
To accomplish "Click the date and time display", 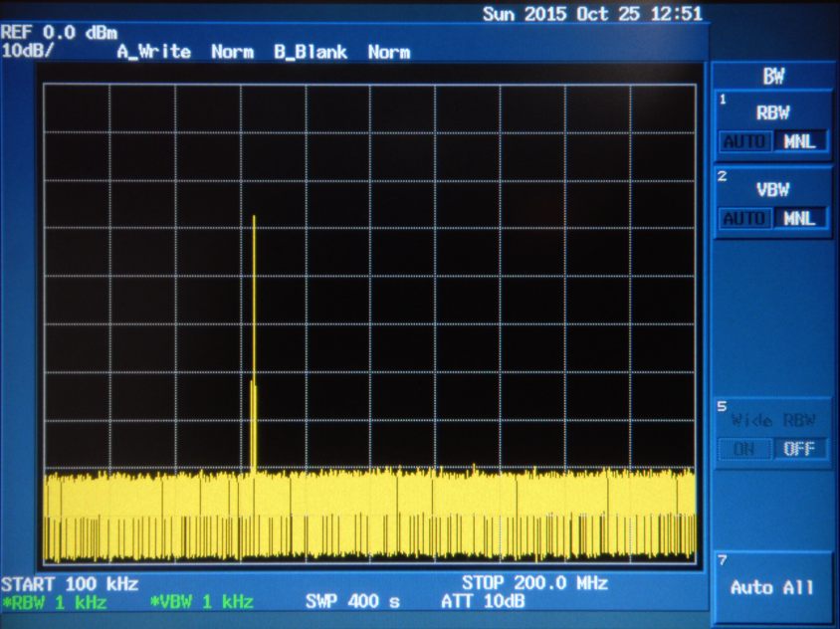I will 592,13.
